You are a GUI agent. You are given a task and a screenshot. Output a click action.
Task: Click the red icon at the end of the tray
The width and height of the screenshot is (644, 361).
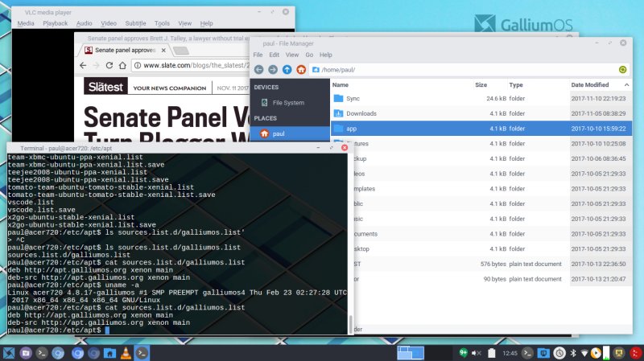pos(636,353)
